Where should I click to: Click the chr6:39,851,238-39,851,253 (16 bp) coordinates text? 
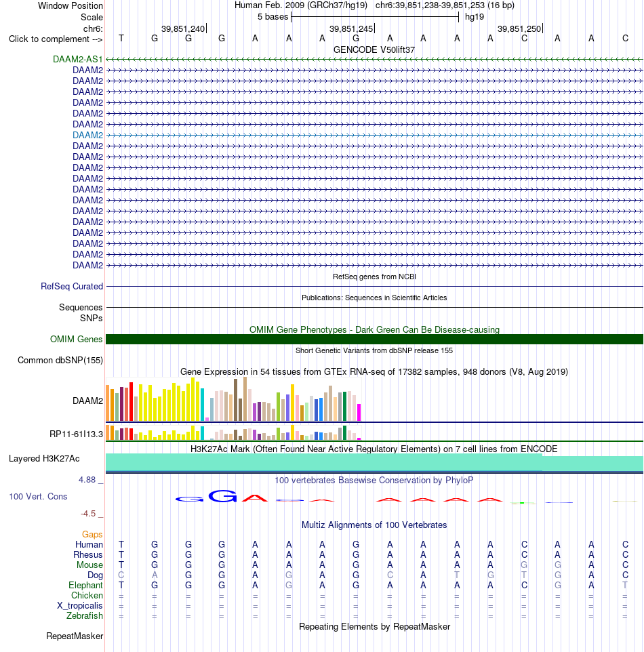[445, 5]
